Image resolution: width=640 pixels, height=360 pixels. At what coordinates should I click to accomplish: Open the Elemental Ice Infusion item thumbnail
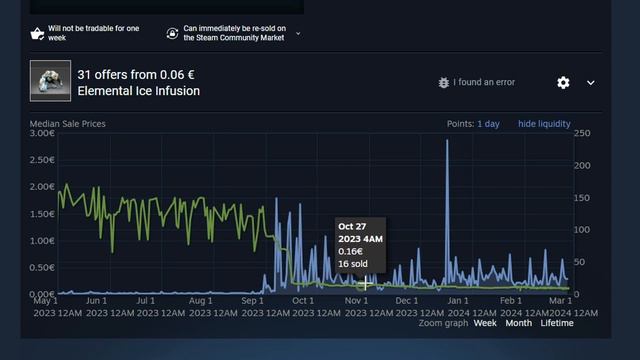click(x=50, y=81)
